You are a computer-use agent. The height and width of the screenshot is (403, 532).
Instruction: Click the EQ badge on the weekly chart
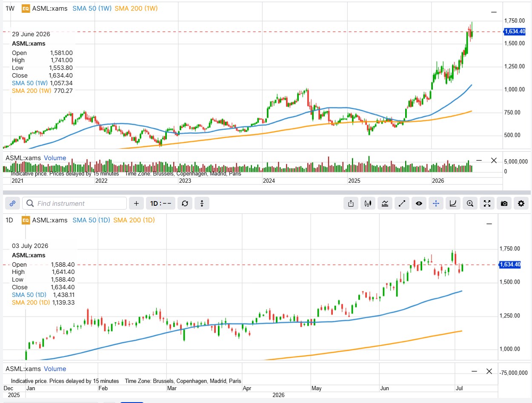tap(26, 8)
